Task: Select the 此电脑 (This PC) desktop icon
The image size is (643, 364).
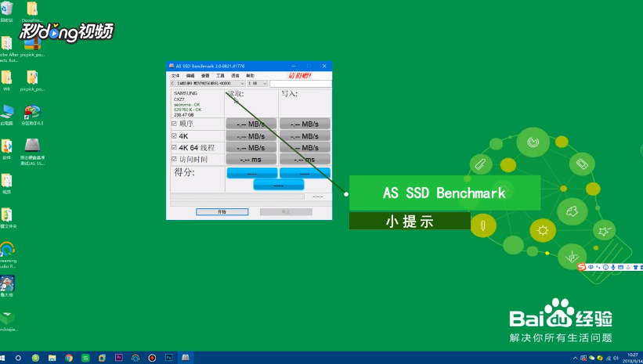Action: point(6,115)
